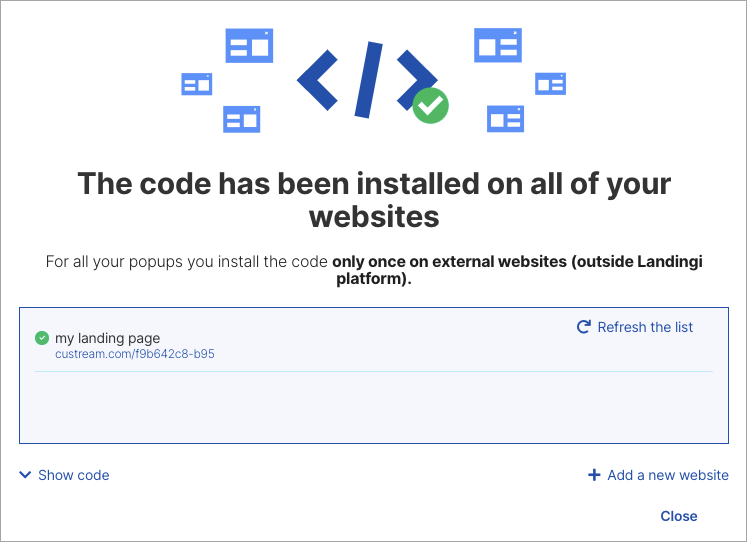Choose Add a new website
Viewport: 747px width, 542px height.
[x=667, y=475]
